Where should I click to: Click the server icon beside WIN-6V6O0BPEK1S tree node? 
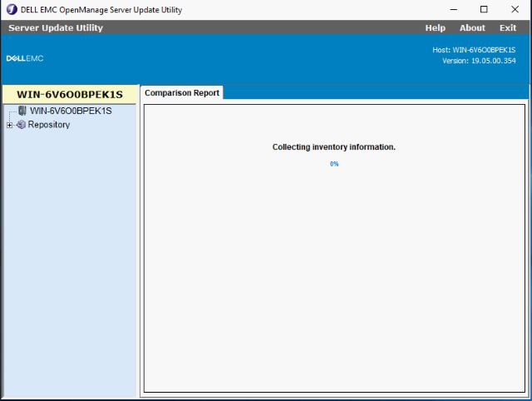coord(22,111)
